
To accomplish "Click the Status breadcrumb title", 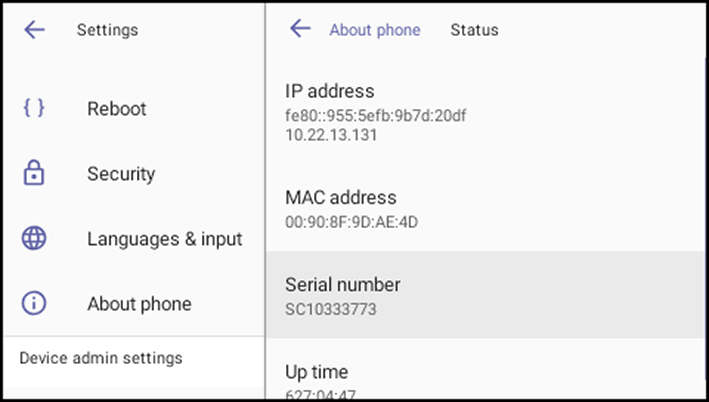I will click(474, 30).
